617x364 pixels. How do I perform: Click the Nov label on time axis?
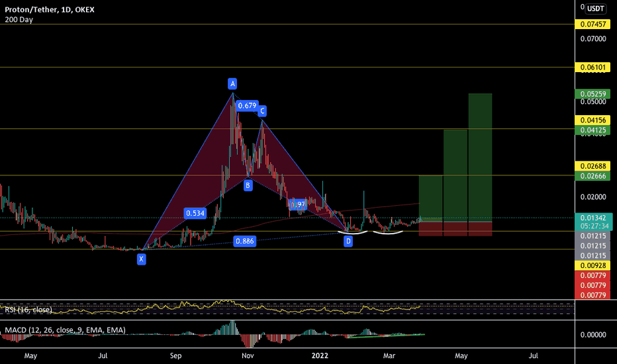[x=248, y=356]
